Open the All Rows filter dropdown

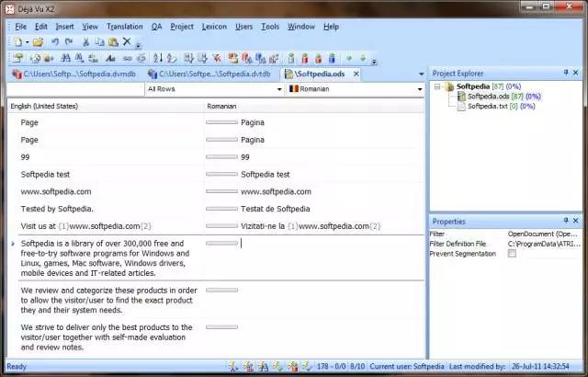[x=279, y=89]
